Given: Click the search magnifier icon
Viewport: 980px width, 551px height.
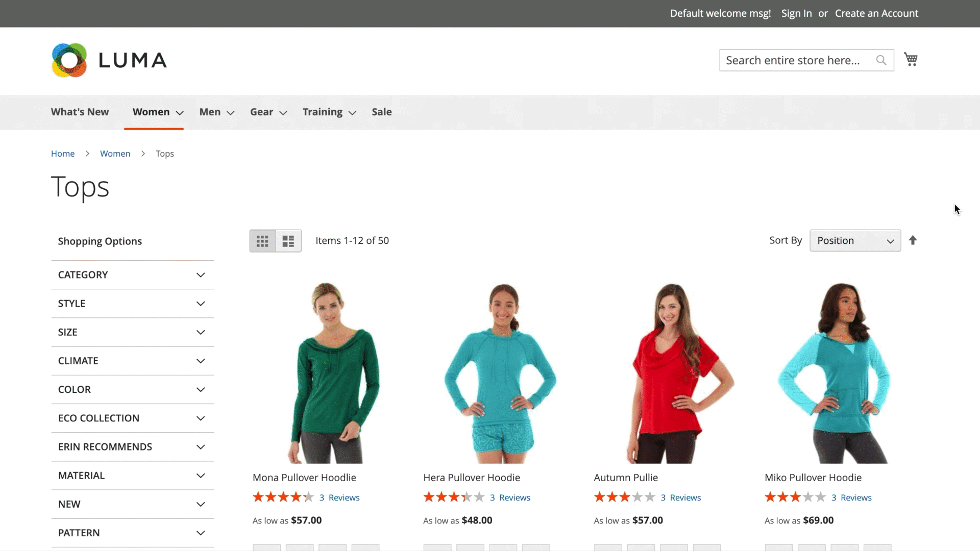Looking at the screenshot, I should click(x=881, y=60).
